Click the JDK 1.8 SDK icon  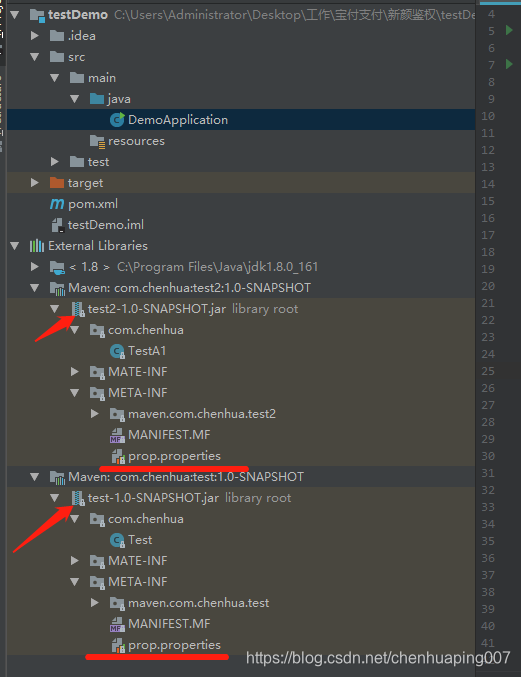(x=57, y=267)
